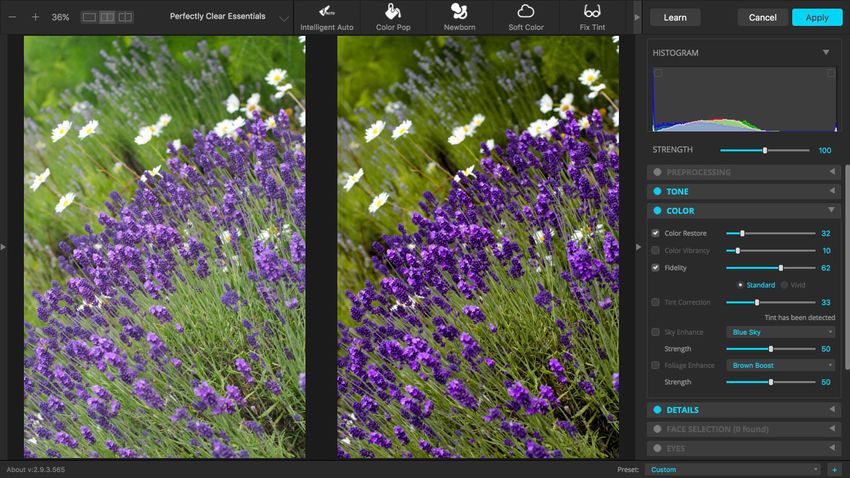
Task: Adjust the Color Vibrancy slider
Action: (771, 250)
